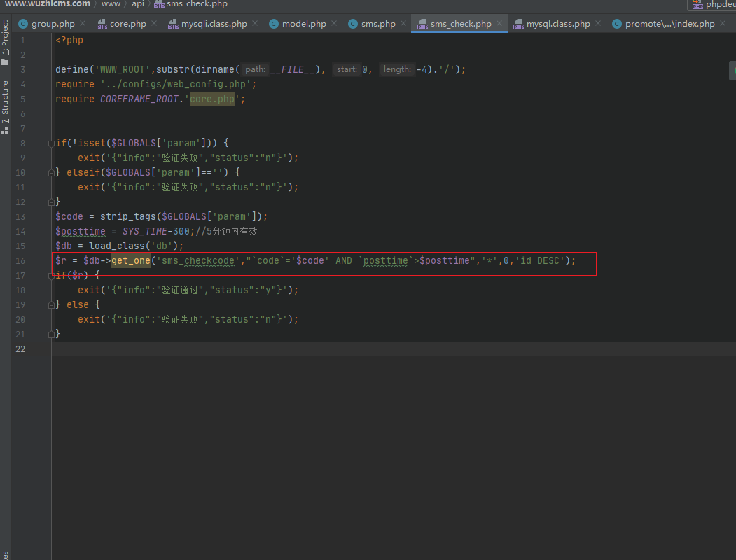
Task: Switch to the group.php tab
Action: click(53, 24)
